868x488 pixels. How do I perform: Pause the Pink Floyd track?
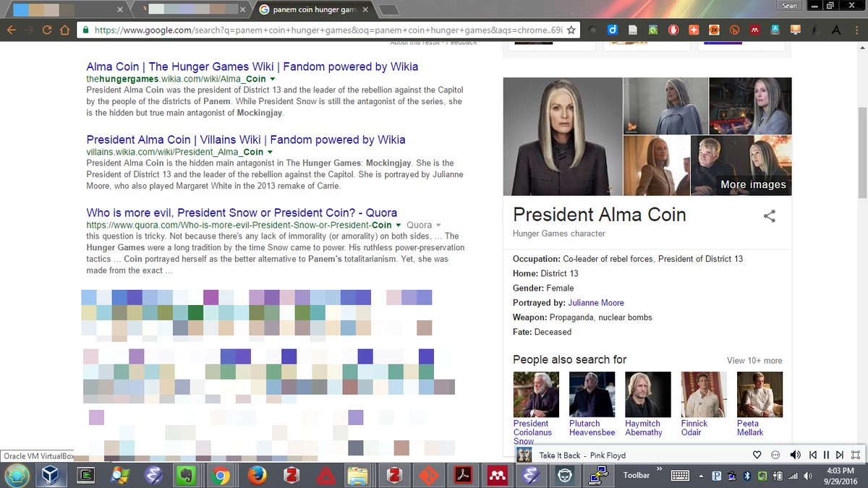coord(826,455)
